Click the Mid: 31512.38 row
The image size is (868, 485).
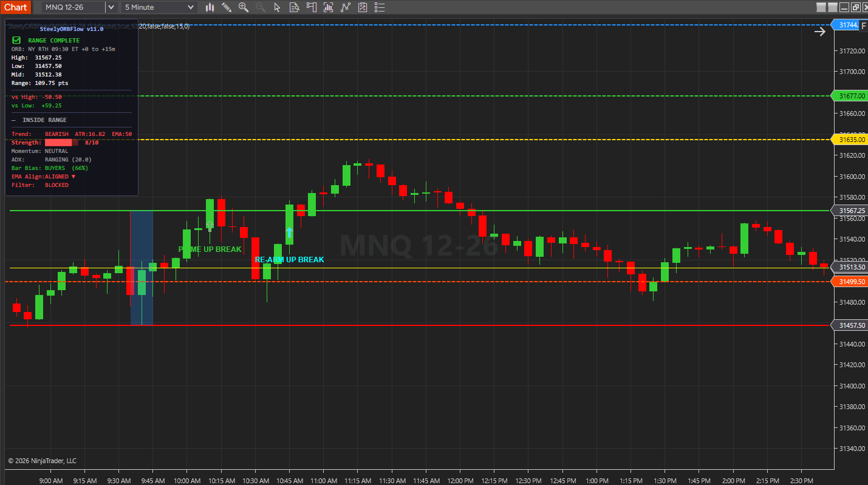[36, 75]
